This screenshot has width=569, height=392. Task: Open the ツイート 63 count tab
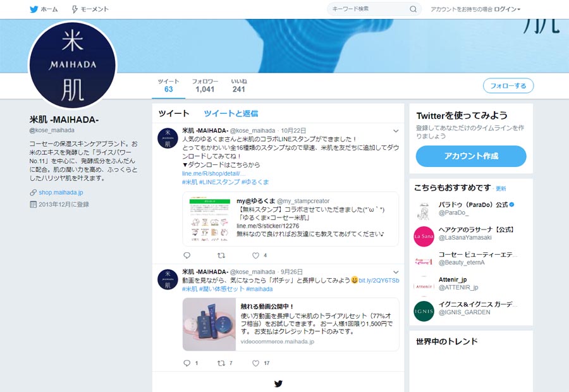click(168, 85)
